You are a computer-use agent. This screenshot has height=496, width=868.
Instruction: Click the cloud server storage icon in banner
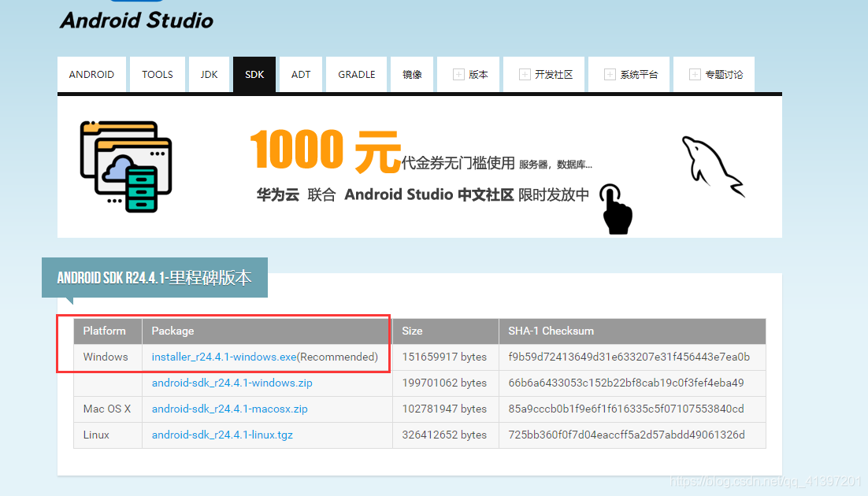[x=126, y=167]
